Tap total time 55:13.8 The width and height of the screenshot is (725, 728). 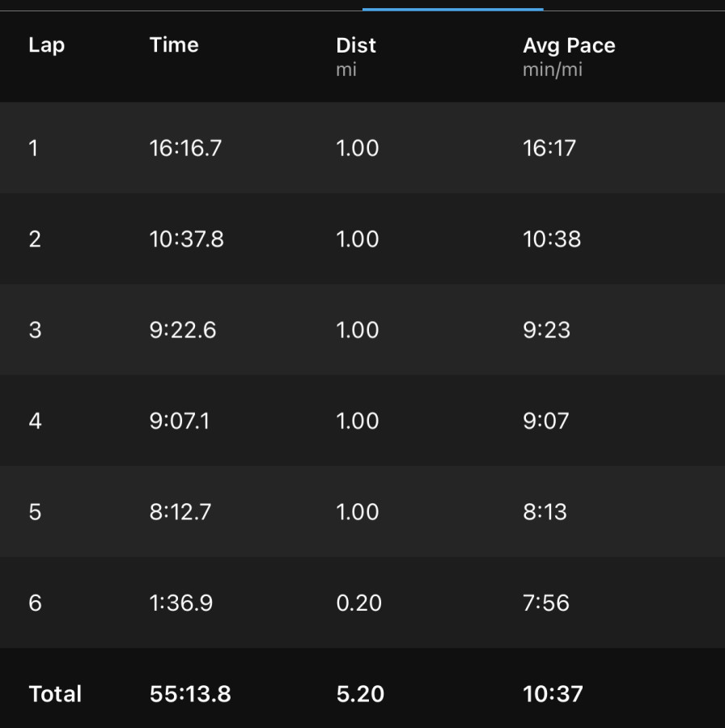click(x=190, y=694)
